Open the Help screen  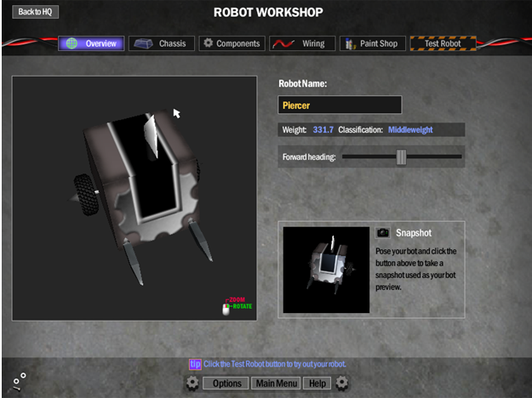coord(317,384)
